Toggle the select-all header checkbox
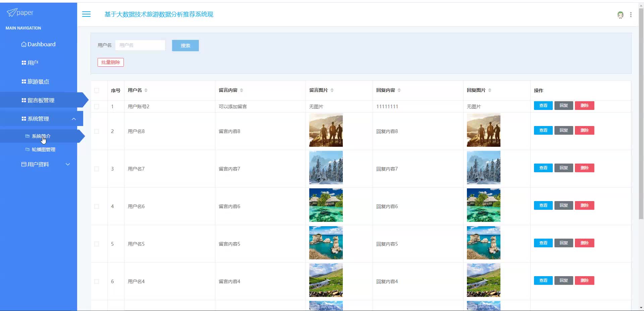Image resolution: width=644 pixels, height=311 pixels. point(97,90)
